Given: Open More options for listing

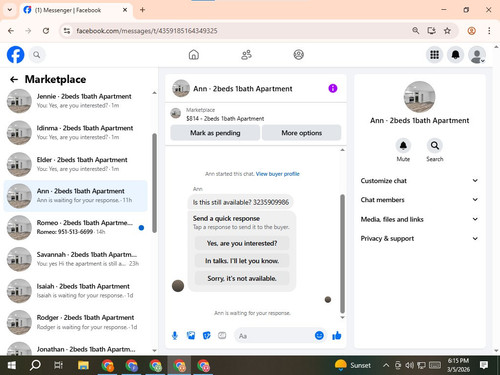Looking at the screenshot, I should 302,133.
